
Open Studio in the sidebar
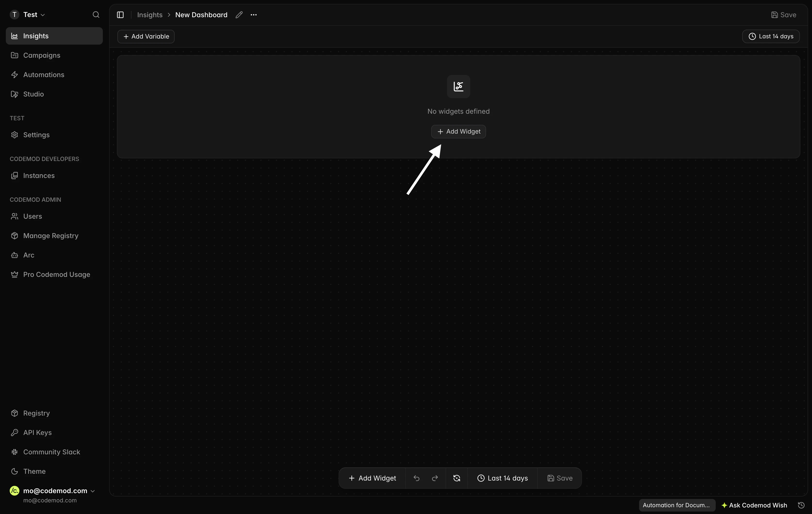click(x=54, y=94)
